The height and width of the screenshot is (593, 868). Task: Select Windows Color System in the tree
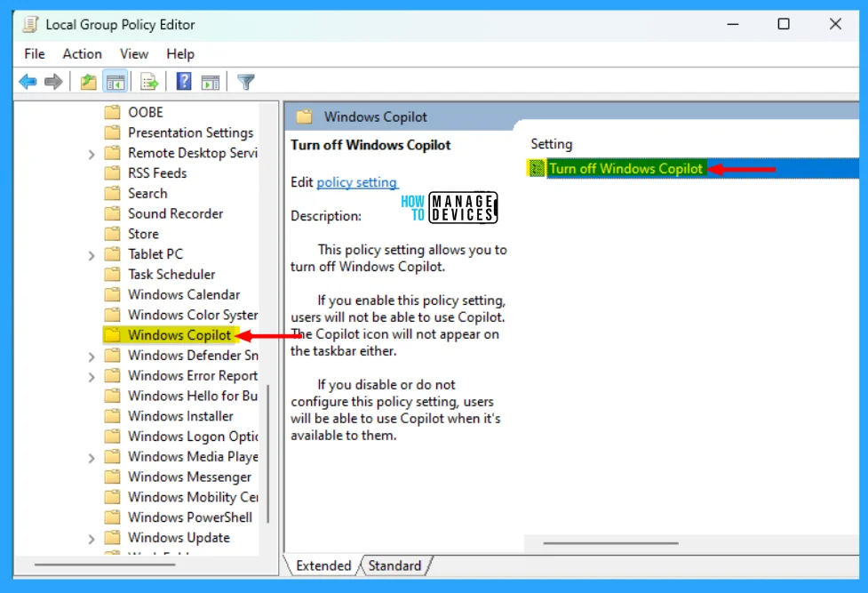(193, 315)
